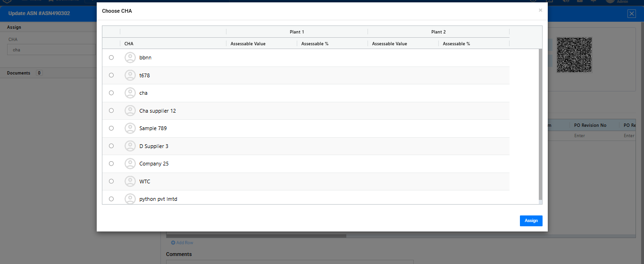Click the avatar icon next to Cha supplier 12
This screenshot has height=264, width=644.
pos(130,111)
